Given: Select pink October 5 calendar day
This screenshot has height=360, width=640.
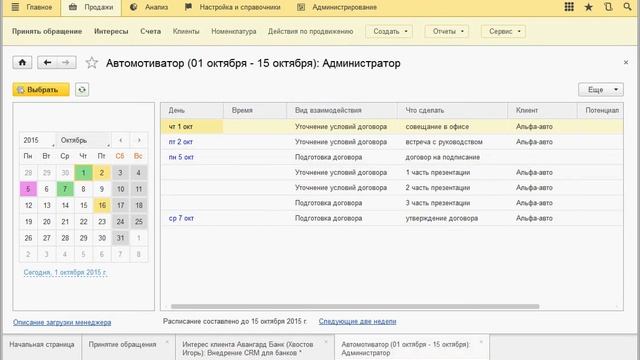Looking at the screenshot, I should [x=28, y=189].
